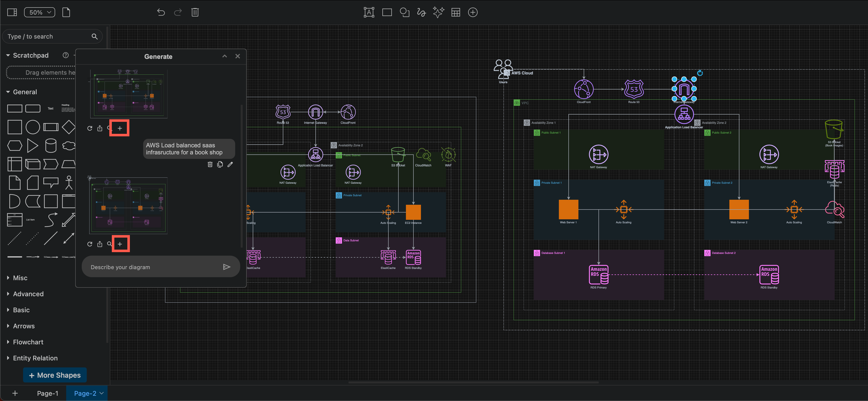Select the Text insertion tool
The width and height of the screenshot is (868, 401).
[x=369, y=12]
